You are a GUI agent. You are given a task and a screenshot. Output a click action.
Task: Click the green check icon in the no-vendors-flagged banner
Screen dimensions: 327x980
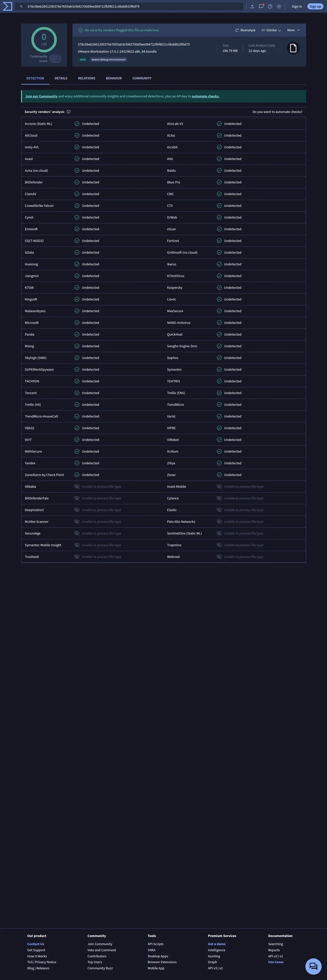click(81, 30)
